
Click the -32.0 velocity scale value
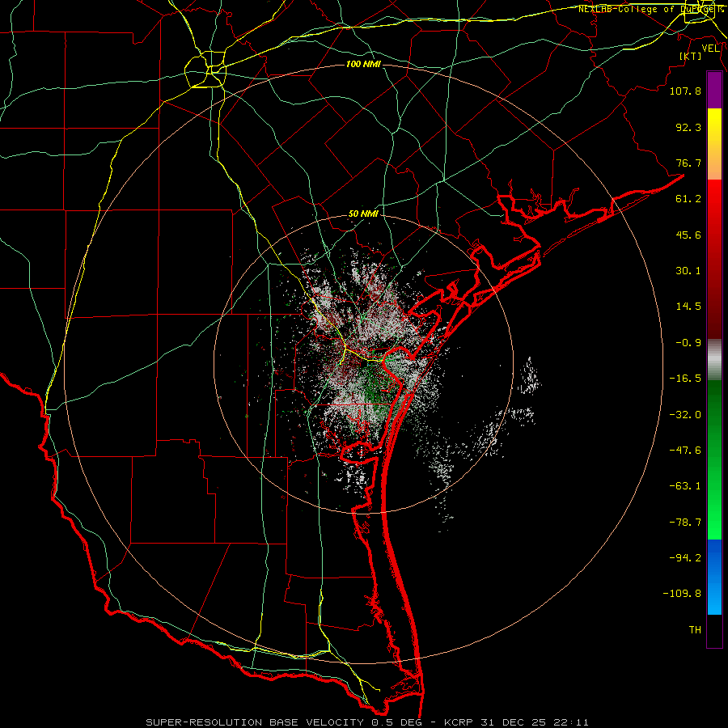click(x=685, y=415)
